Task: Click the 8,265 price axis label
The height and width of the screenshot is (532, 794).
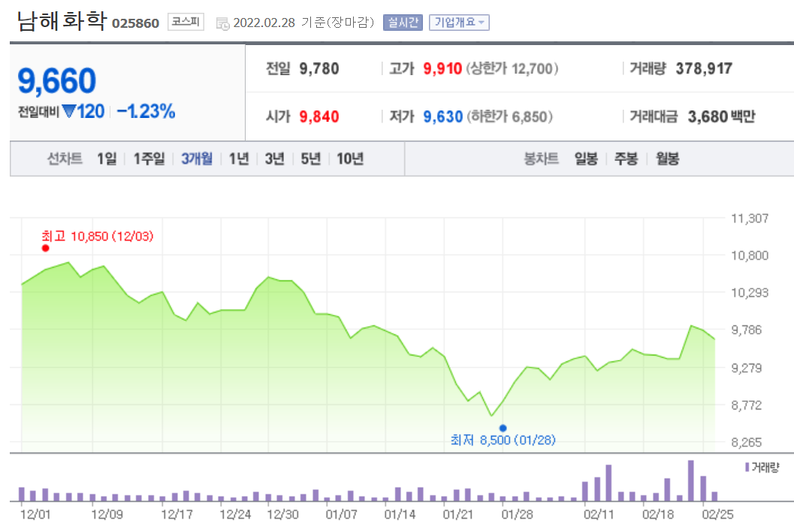Action: coord(747,443)
